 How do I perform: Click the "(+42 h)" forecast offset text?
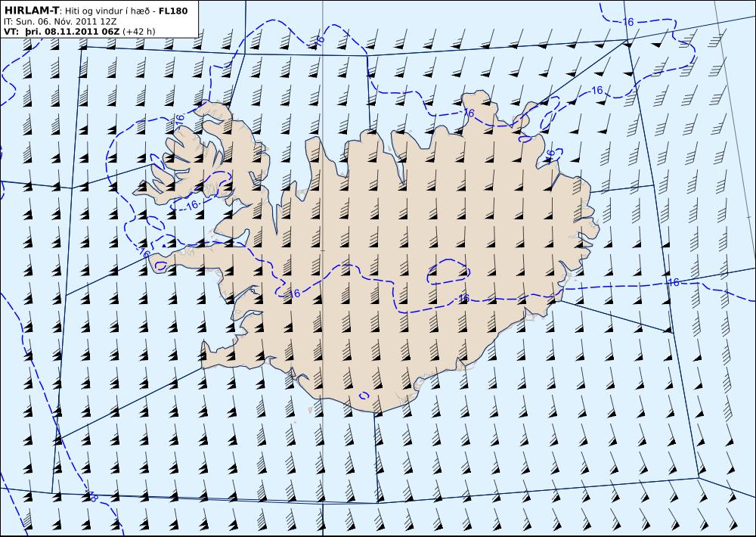point(139,32)
